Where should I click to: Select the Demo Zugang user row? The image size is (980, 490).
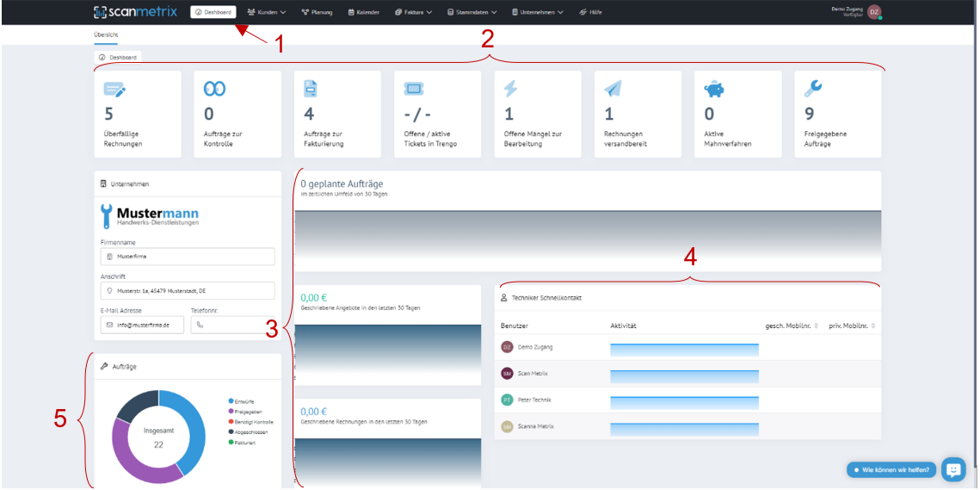tap(687, 347)
